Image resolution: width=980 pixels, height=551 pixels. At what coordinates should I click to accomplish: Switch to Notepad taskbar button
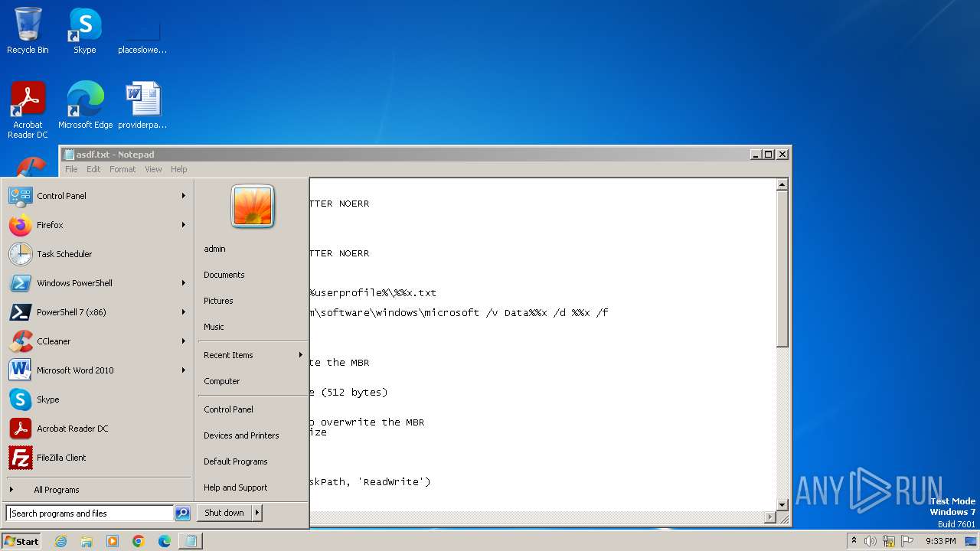[191, 541]
